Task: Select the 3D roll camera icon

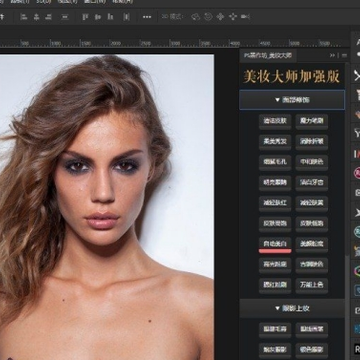Action: click(208, 17)
